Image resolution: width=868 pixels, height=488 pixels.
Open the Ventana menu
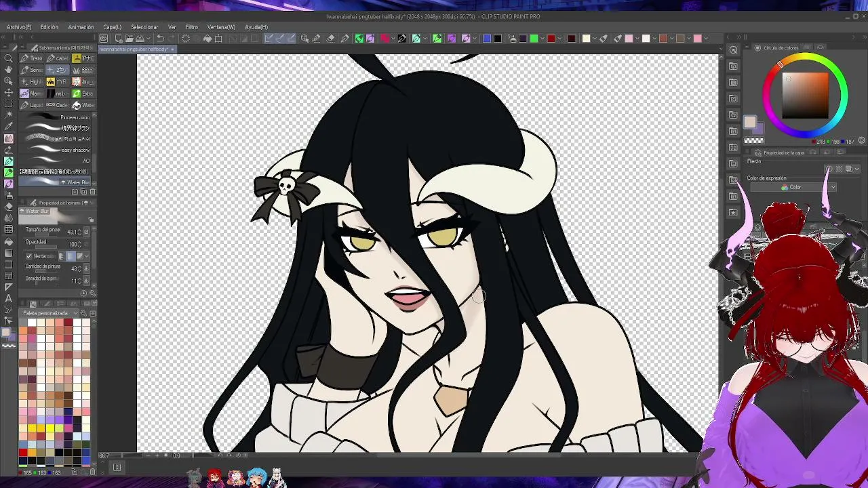(x=221, y=27)
